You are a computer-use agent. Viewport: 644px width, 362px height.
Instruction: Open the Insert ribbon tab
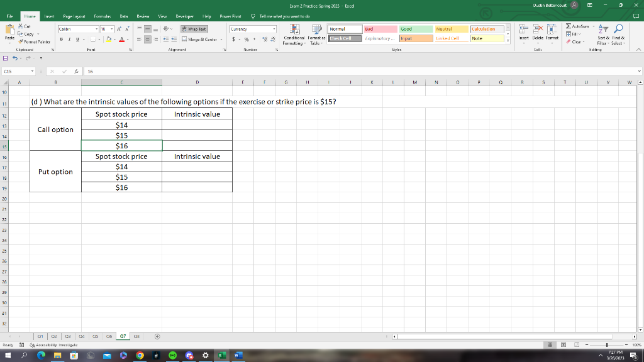tap(49, 16)
